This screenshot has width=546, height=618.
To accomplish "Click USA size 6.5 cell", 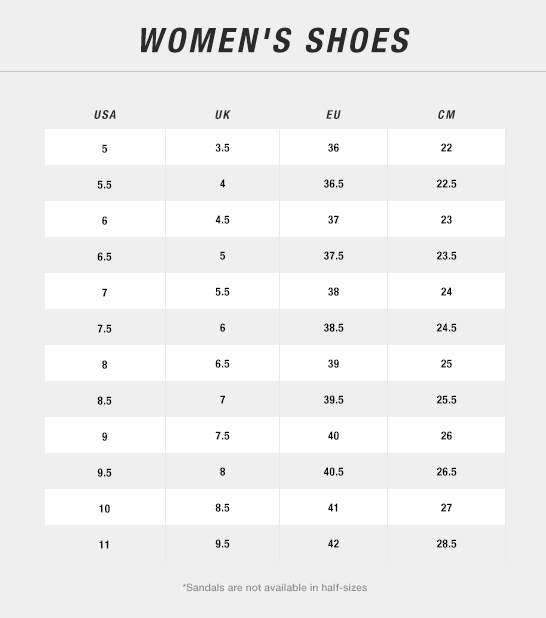I will [x=105, y=255].
